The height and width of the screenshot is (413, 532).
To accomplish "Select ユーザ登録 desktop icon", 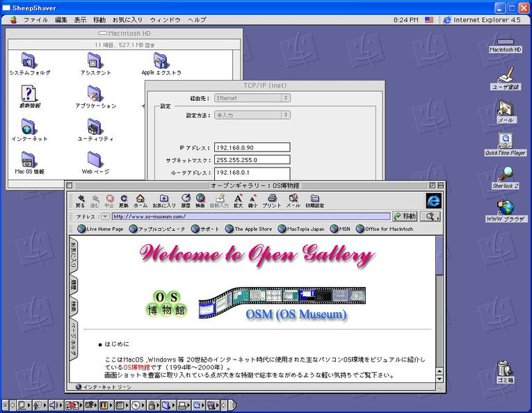I will pos(505,79).
